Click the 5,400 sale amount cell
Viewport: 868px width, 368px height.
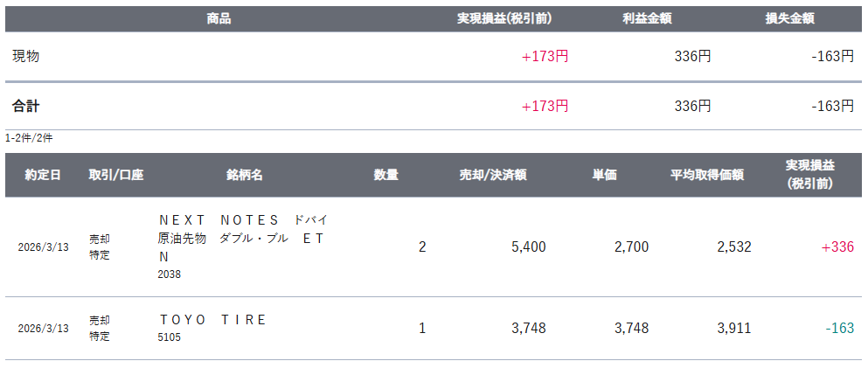click(528, 247)
